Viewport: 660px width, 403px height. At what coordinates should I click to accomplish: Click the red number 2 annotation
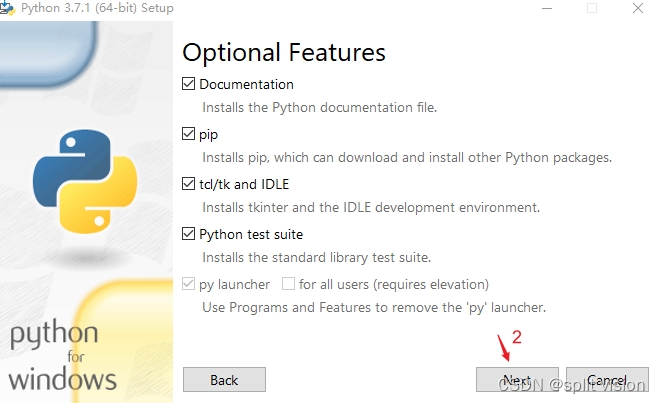coord(517,337)
